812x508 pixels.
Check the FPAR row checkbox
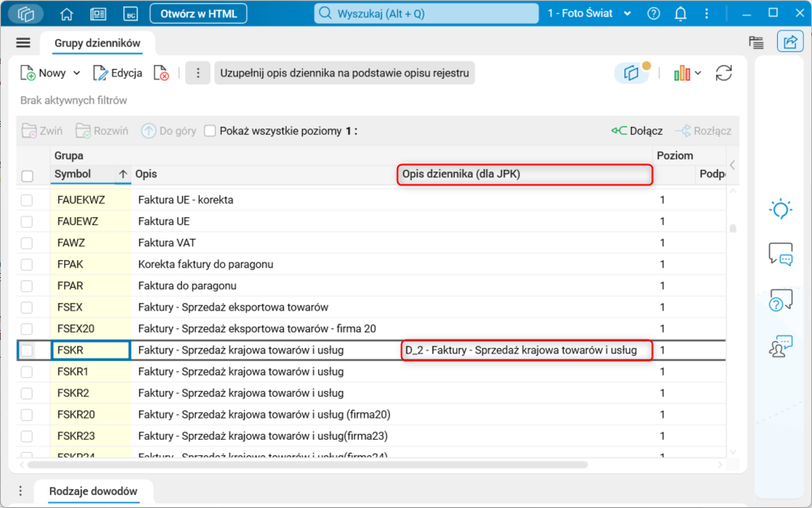coord(27,286)
